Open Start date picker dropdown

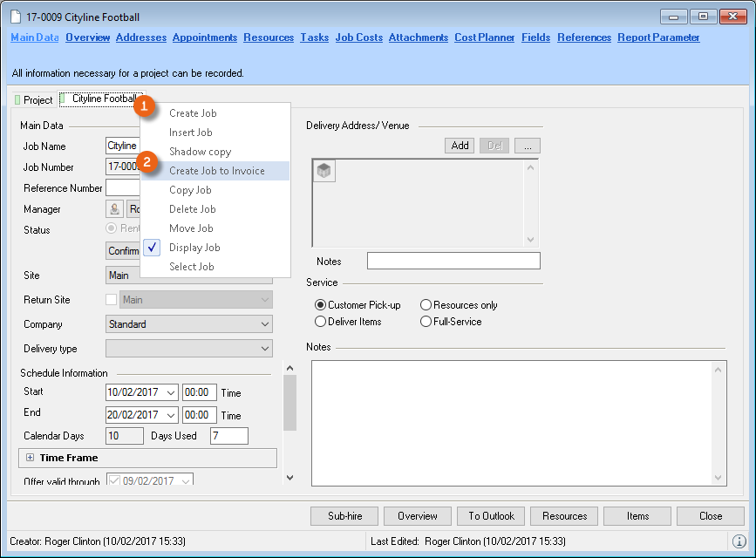tap(170, 392)
